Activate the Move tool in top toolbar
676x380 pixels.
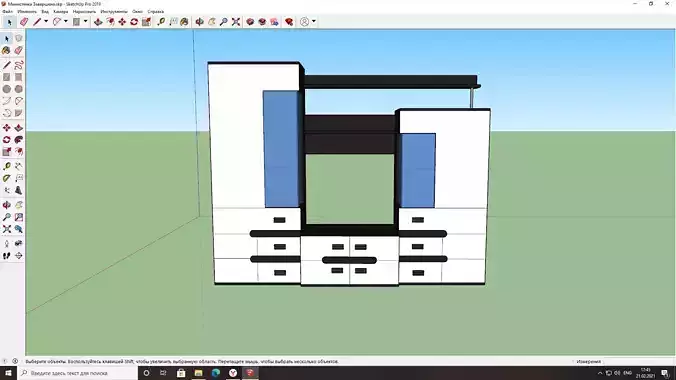122,22
